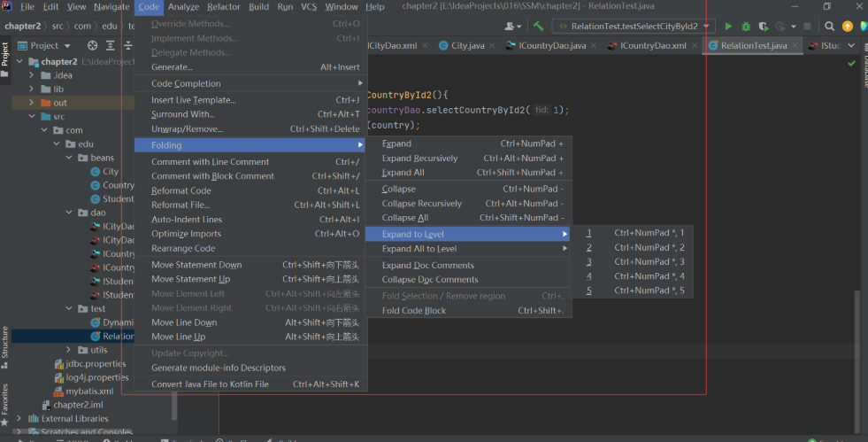Expand the lib folder

[31, 89]
